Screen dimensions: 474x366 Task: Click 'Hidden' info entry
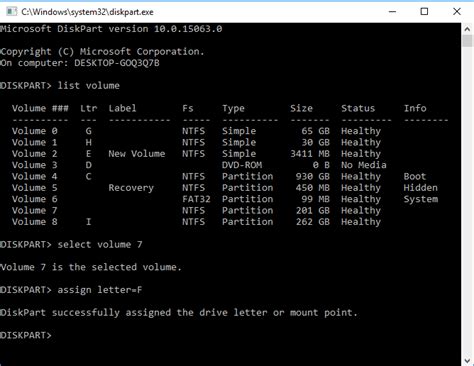coord(420,188)
